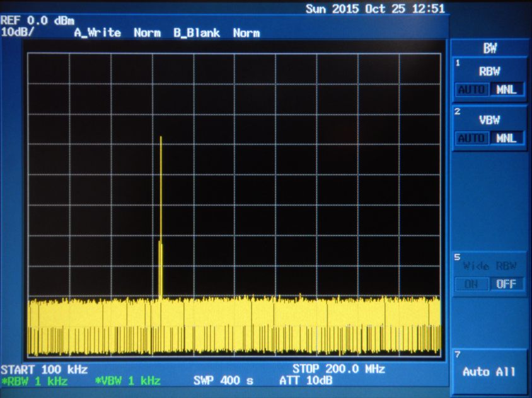Click the 10dB/ scale readout
Viewport: 532px width, 398px height.
(x=18, y=32)
